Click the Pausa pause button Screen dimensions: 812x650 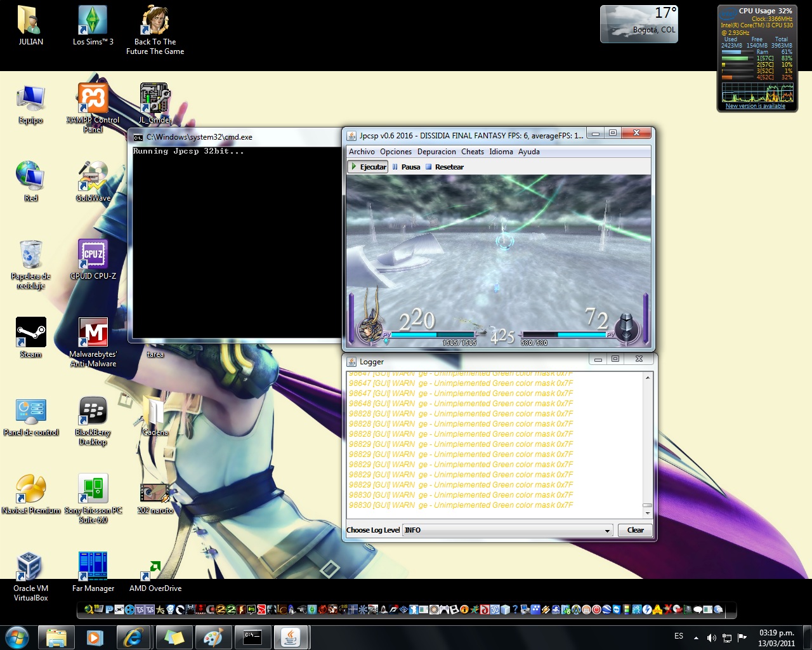[x=406, y=167]
